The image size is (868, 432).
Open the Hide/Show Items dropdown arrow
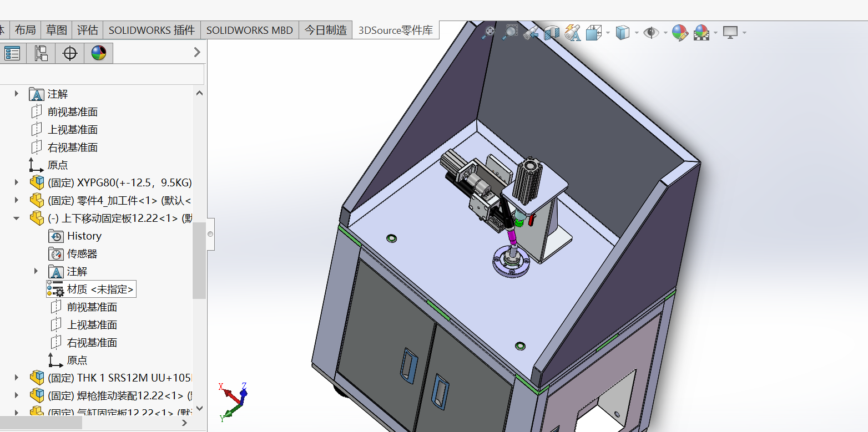(665, 33)
